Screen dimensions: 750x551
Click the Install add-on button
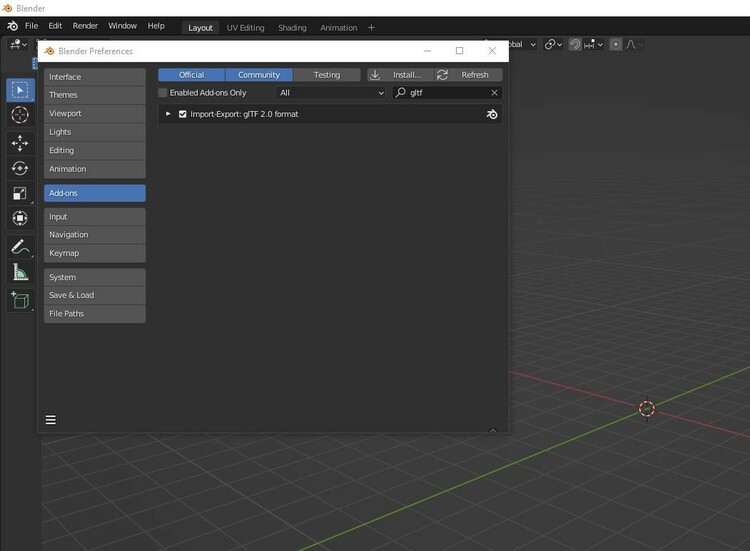(x=397, y=75)
